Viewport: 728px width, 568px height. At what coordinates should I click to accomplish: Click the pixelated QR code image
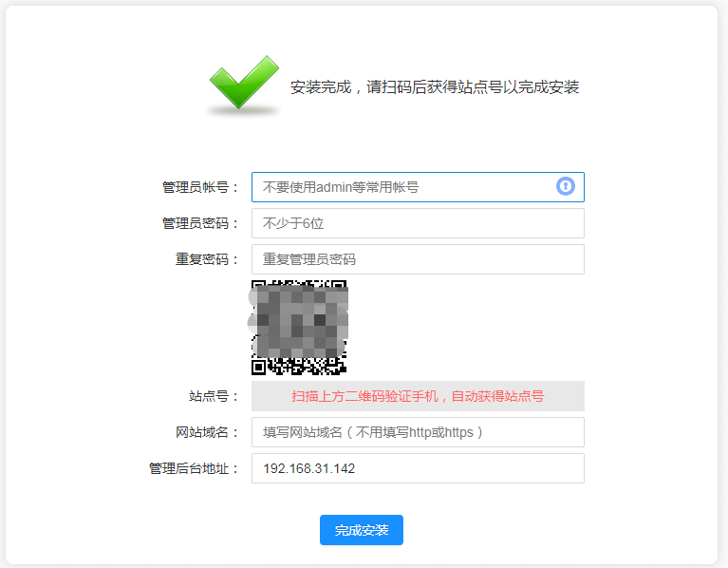coord(300,328)
